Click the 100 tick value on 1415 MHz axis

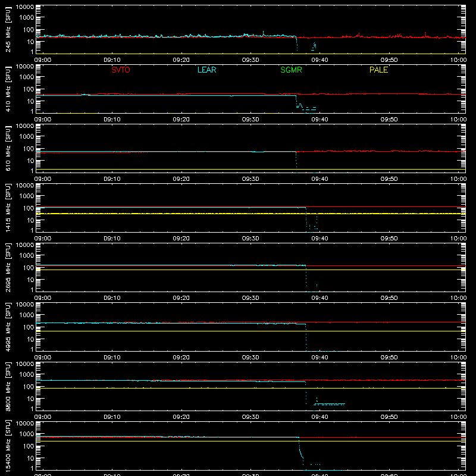coord(29,208)
